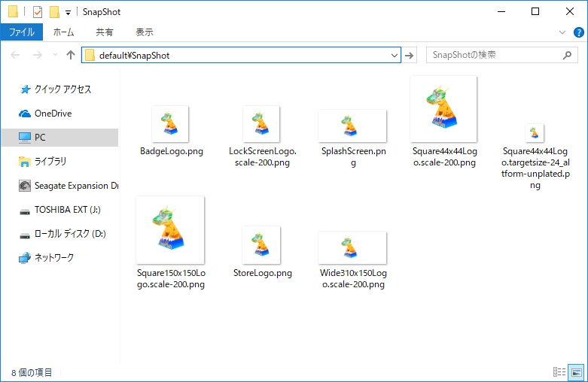Image resolution: width=588 pixels, height=382 pixels.
Task: Click the folder icon at the title bar's left
Action: click(x=13, y=11)
